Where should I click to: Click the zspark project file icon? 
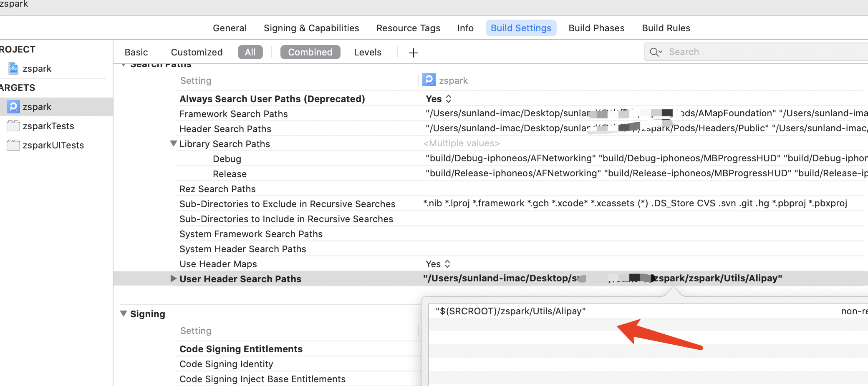pos(13,68)
